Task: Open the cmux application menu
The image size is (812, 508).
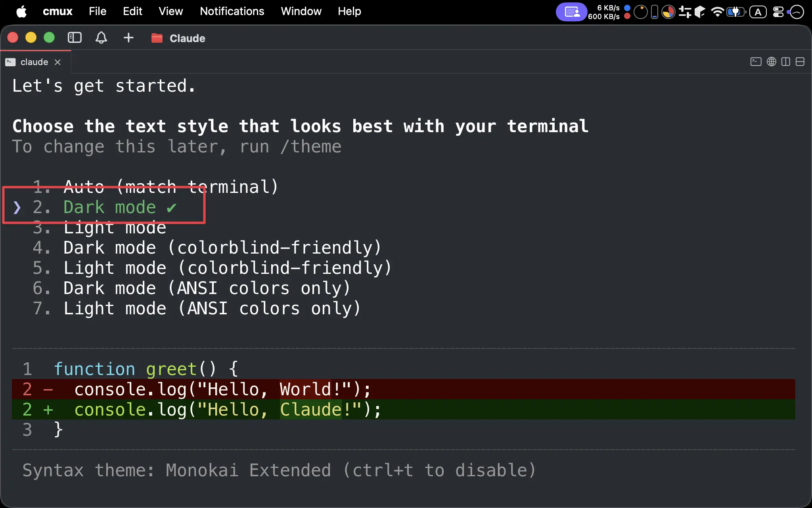Action: click(57, 12)
